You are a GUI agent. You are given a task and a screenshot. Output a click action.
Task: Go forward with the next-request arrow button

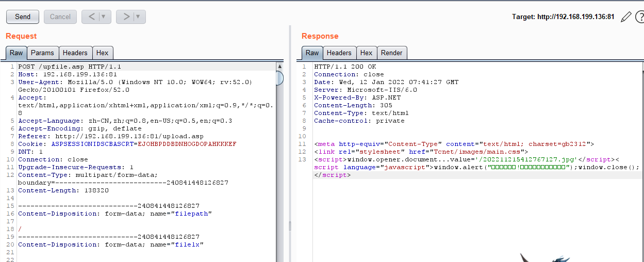point(125,17)
